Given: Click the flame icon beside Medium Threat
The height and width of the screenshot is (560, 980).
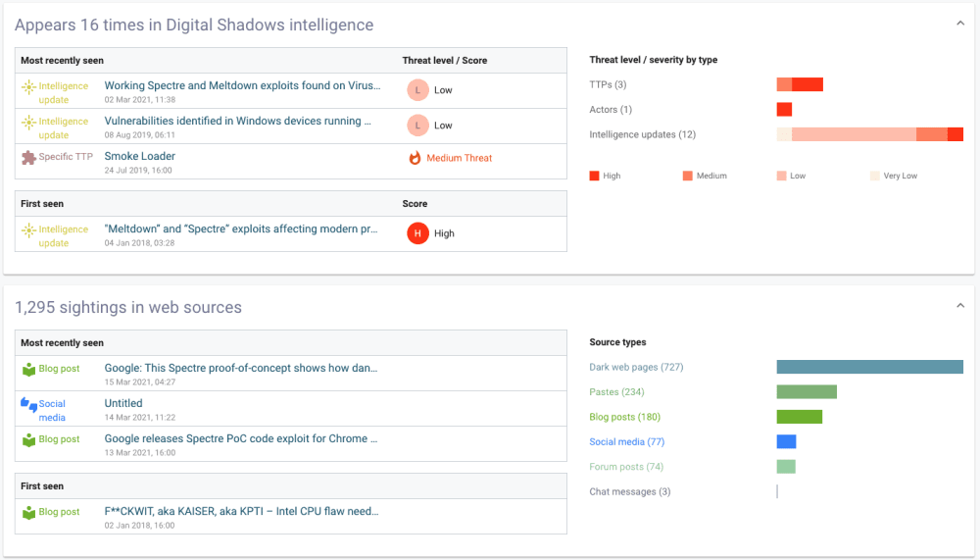Looking at the screenshot, I should point(415,158).
